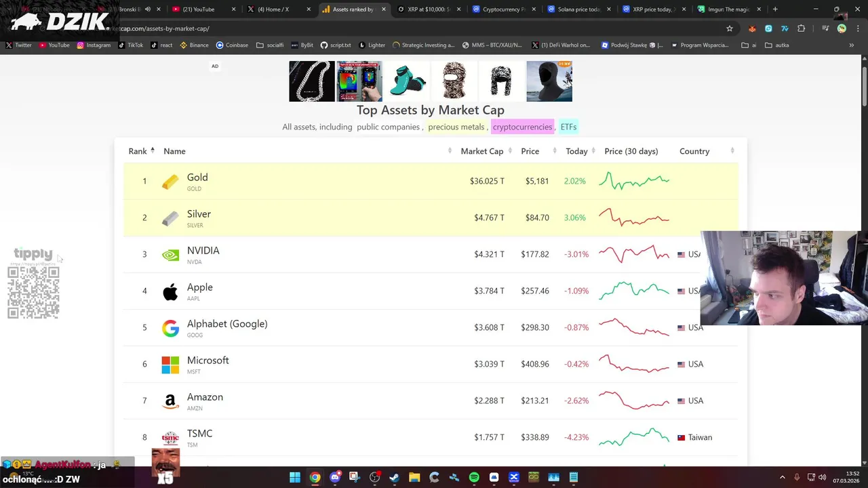Sort the table by Today change
868x488 pixels.
coord(580,151)
